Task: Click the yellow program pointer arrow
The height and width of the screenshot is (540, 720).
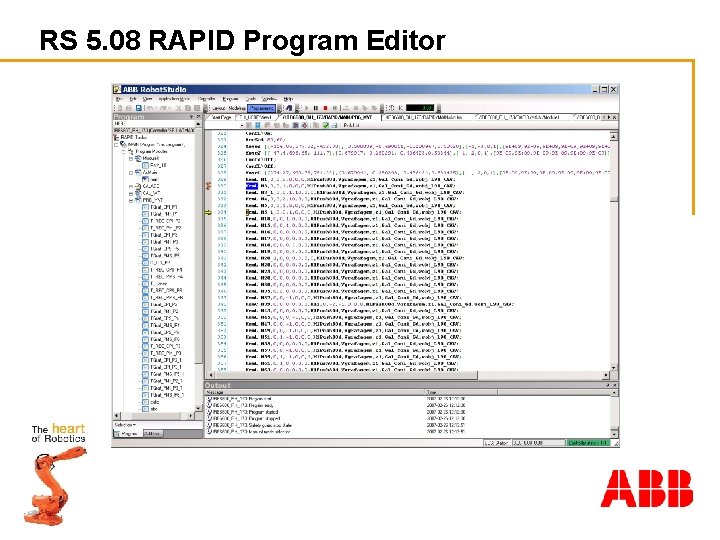Action: 208,213
